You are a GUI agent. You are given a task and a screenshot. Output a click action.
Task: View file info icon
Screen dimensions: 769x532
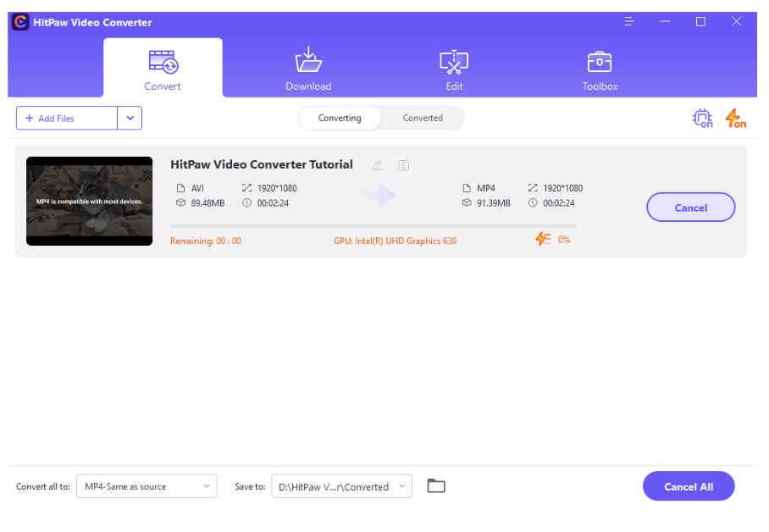click(404, 165)
